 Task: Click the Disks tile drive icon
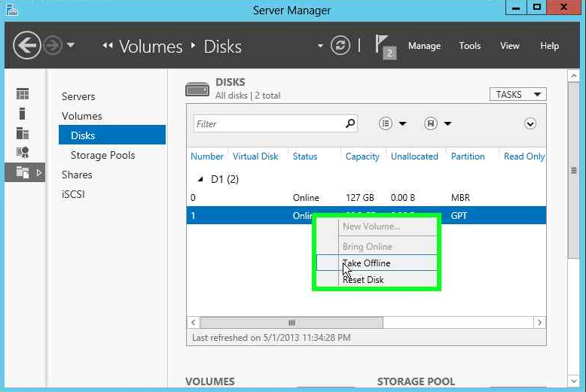(x=197, y=90)
